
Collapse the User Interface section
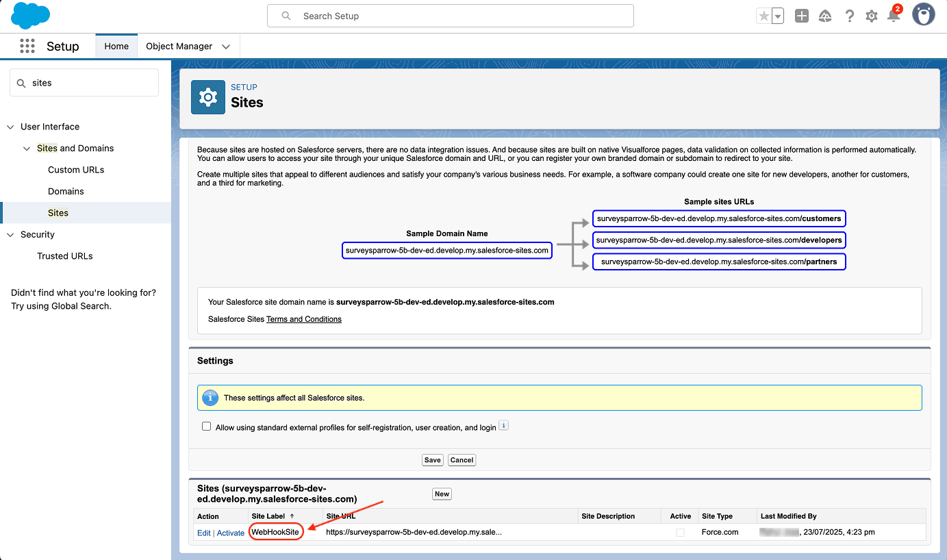[x=10, y=127]
